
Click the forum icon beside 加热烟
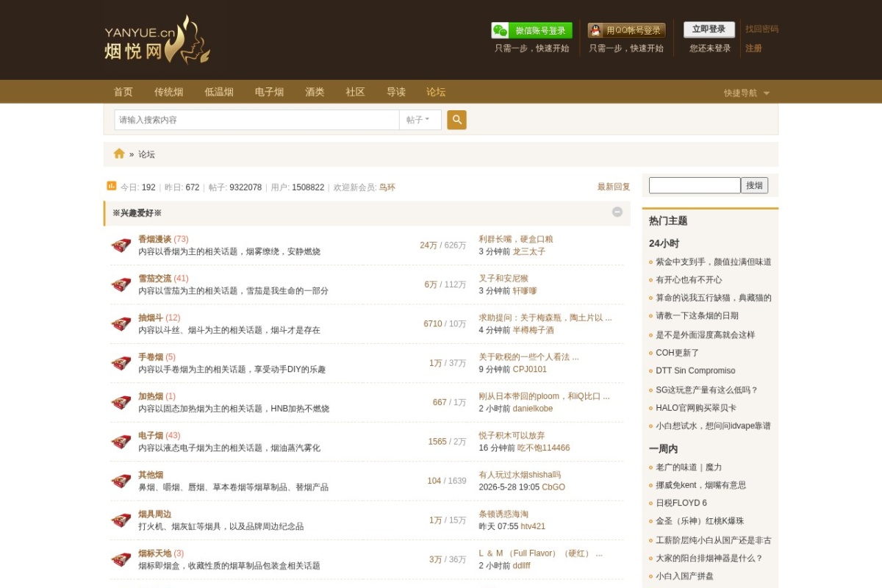coord(121,402)
